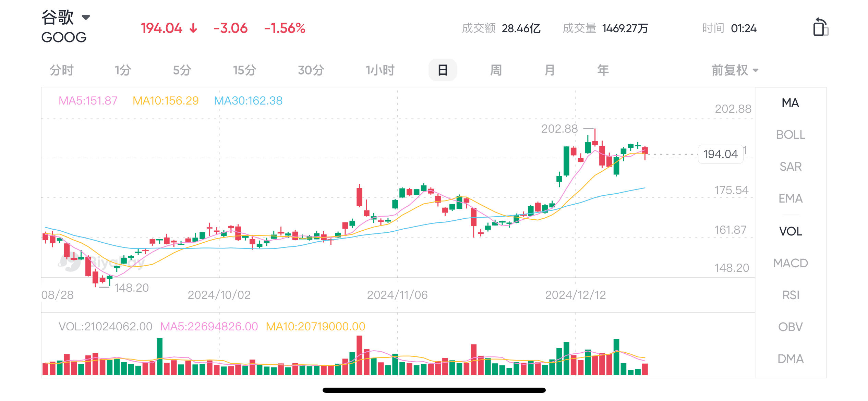Choose the 15分 chart interval
This screenshot has width=868, height=401.
pyautogui.click(x=244, y=70)
